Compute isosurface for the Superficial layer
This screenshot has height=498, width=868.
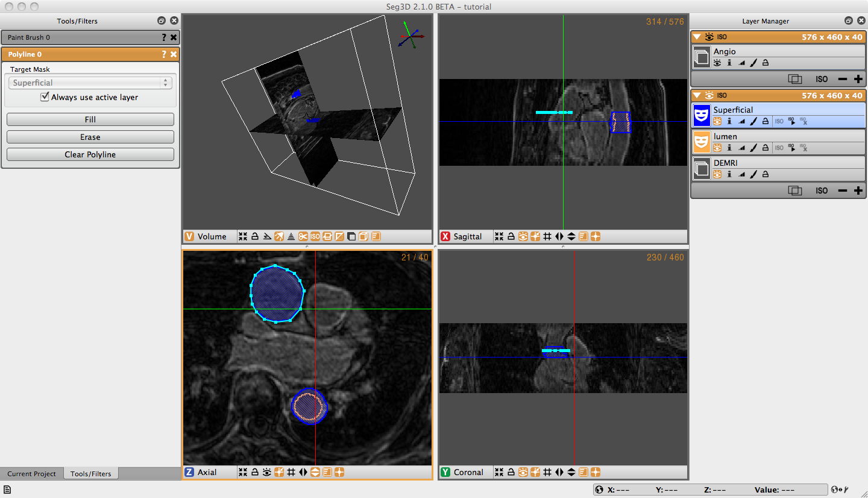(x=792, y=121)
